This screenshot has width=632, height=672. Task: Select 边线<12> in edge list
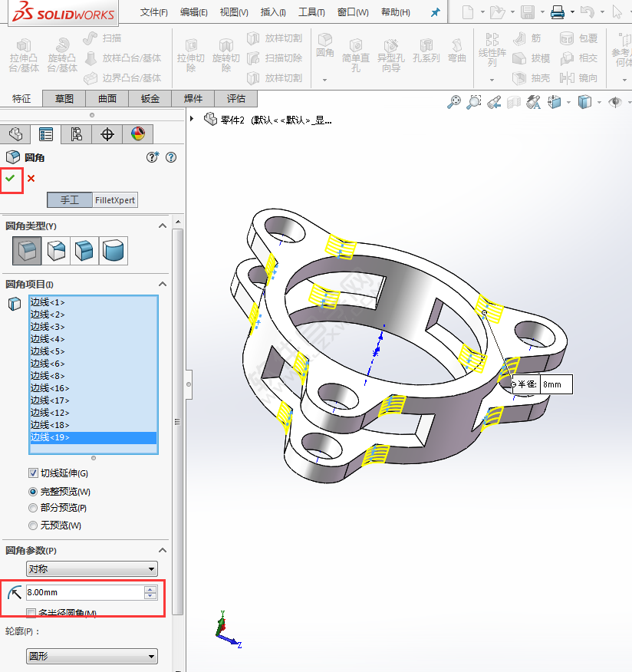click(x=93, y=413)
